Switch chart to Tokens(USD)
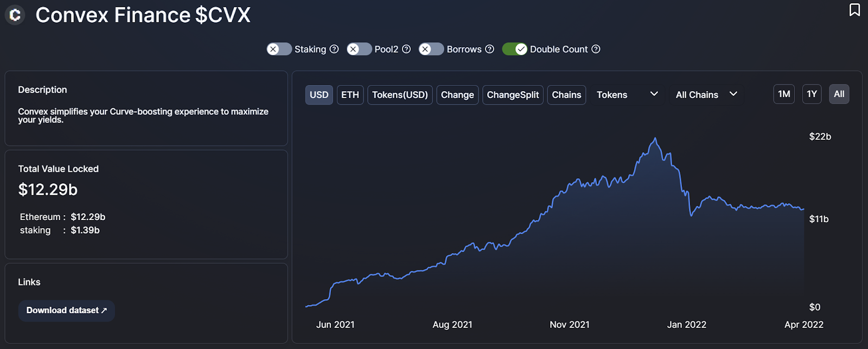868x349 pixels. tap(400, 95)
